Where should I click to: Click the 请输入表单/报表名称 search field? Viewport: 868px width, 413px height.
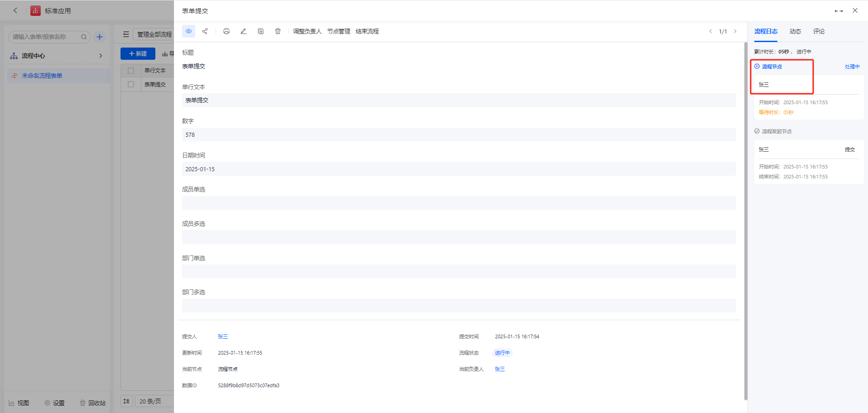pyautogui.click(x=45, y=37)
